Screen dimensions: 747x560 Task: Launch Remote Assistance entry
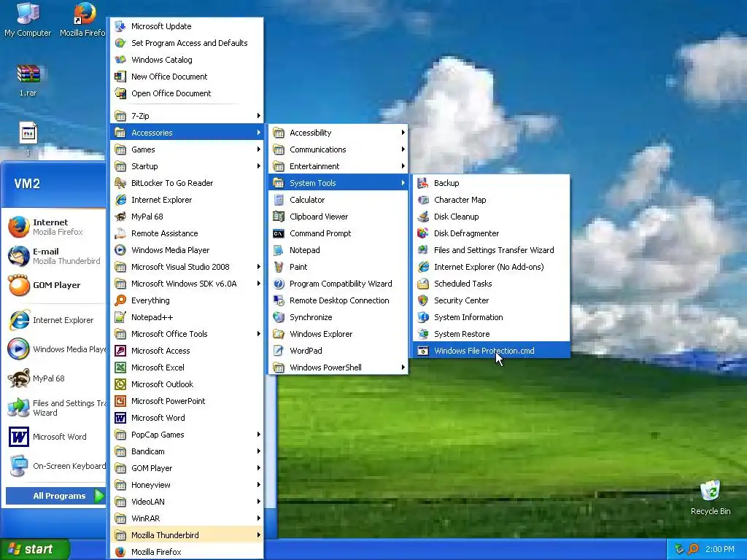pos(187,233)
